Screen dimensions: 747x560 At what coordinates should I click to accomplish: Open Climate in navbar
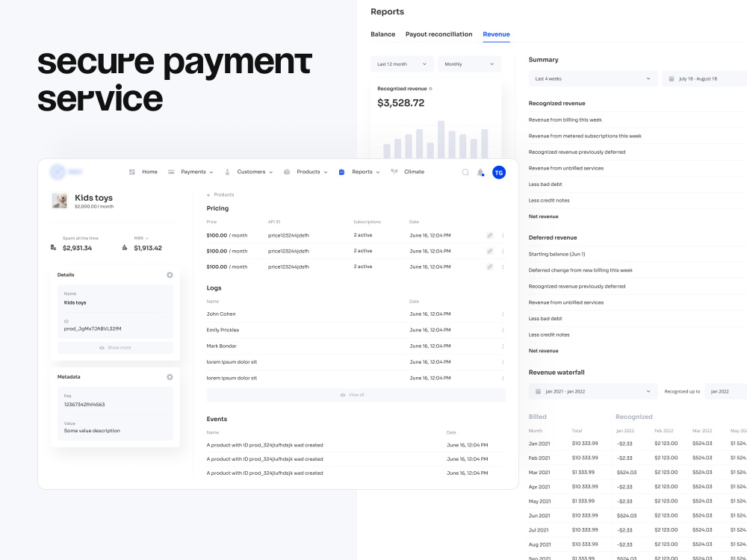pos(414,172)
